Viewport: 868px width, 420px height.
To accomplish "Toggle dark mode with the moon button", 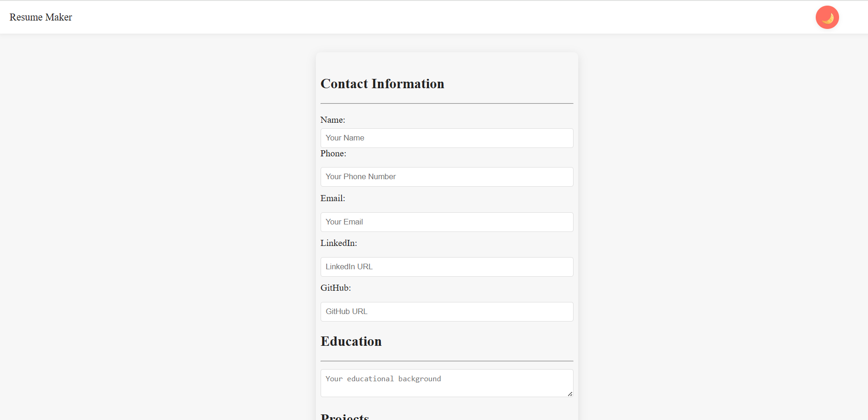I will click(x=827, y=17).
